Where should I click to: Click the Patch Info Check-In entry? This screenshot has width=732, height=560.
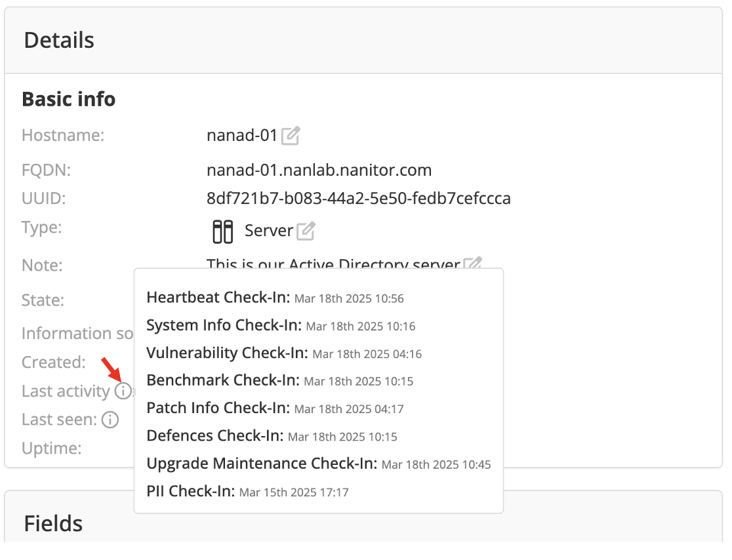(x=275, y=408)
